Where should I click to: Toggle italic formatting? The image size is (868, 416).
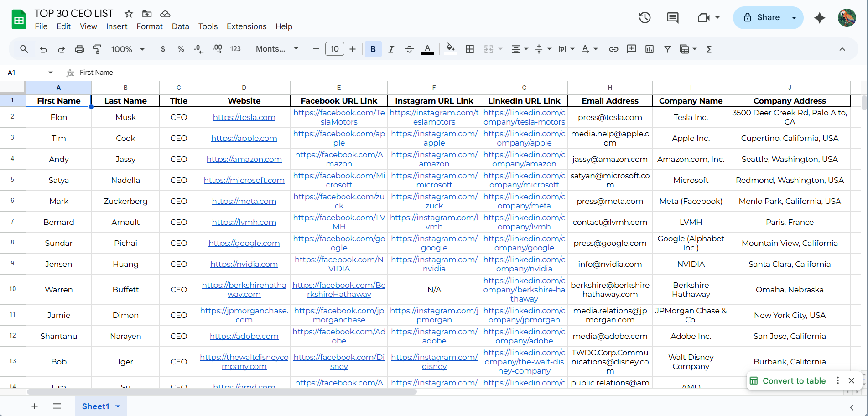pyautogui.click(x=391, y=49)
